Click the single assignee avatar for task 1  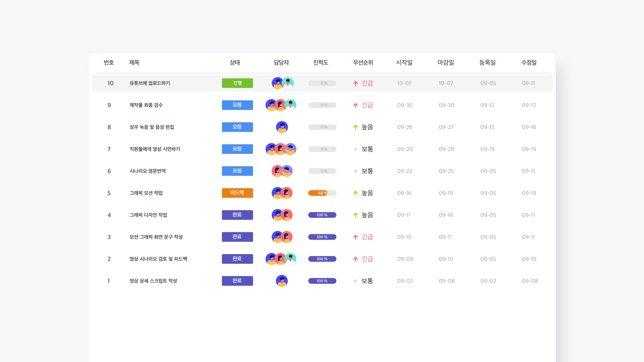(x=282, y=281)
